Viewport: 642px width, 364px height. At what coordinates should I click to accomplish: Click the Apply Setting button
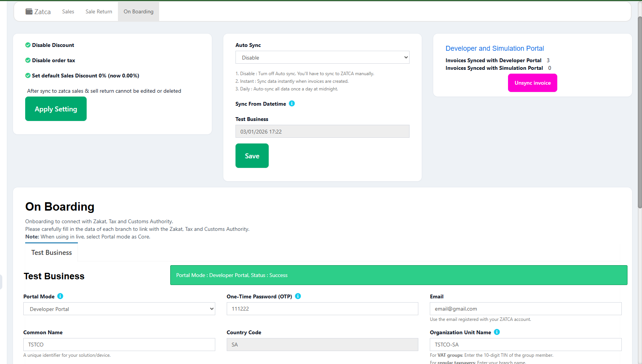(x=56, y=109)
